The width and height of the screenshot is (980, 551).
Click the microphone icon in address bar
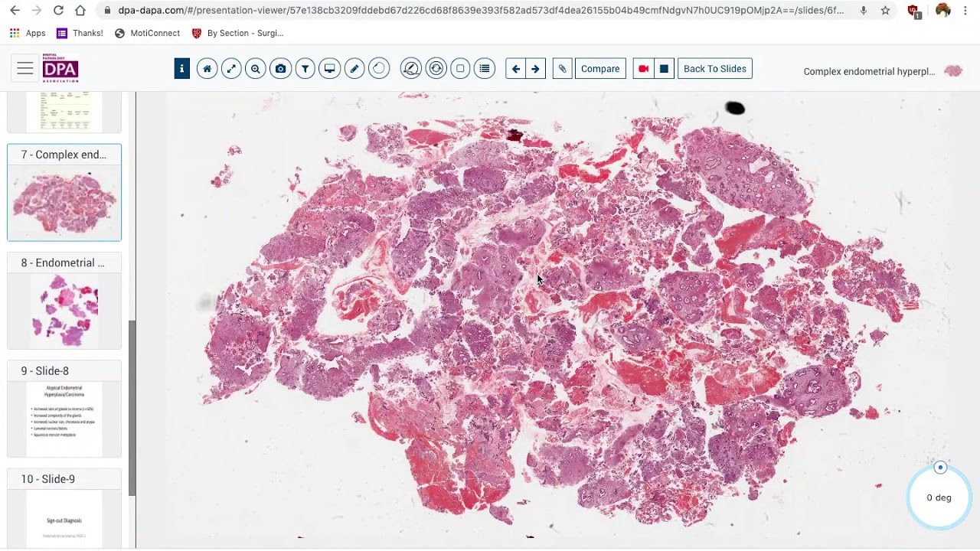coord(864,11)
